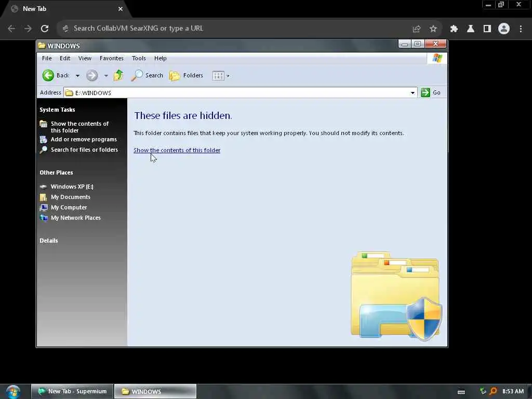Click the orange magnifier tray icon
The width and height of the screenshot is (532, 399).
(x=494, y=392)
